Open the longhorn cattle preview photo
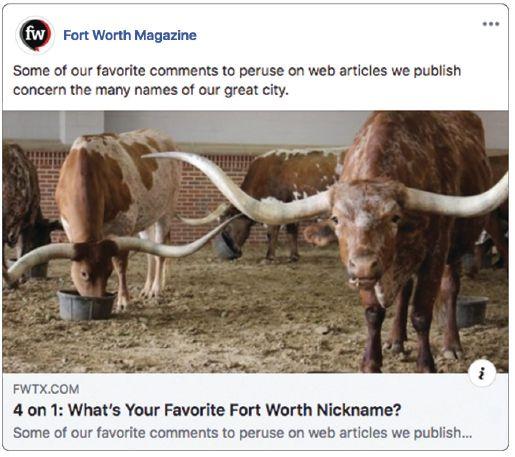Image resolution: width=515 pixels, height=457 pixels. (255, 242)
